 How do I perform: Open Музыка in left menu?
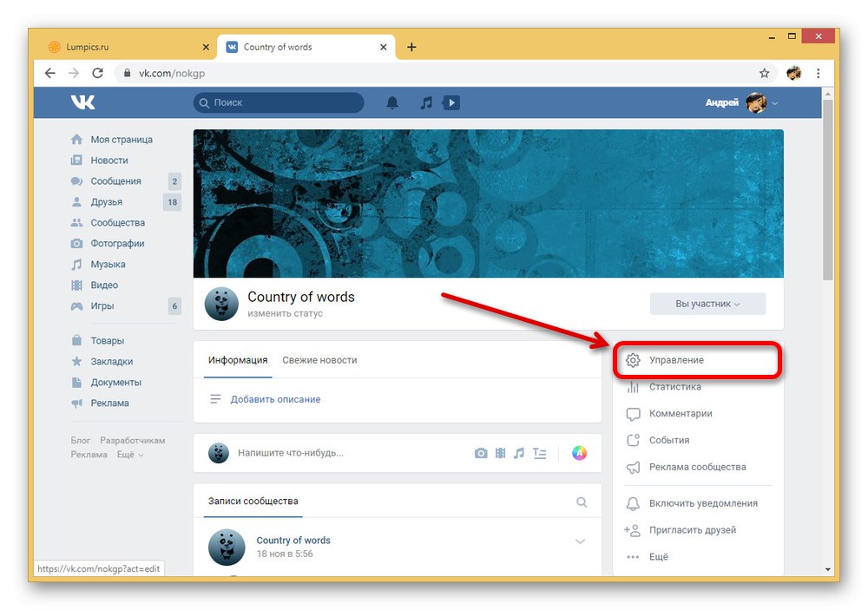[108, 265]
